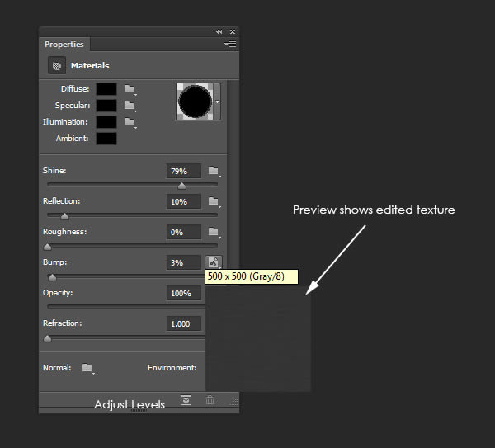Viewport: 495px width, 448px height.
Task: Click the Opacity label
Action: [58, 293]
